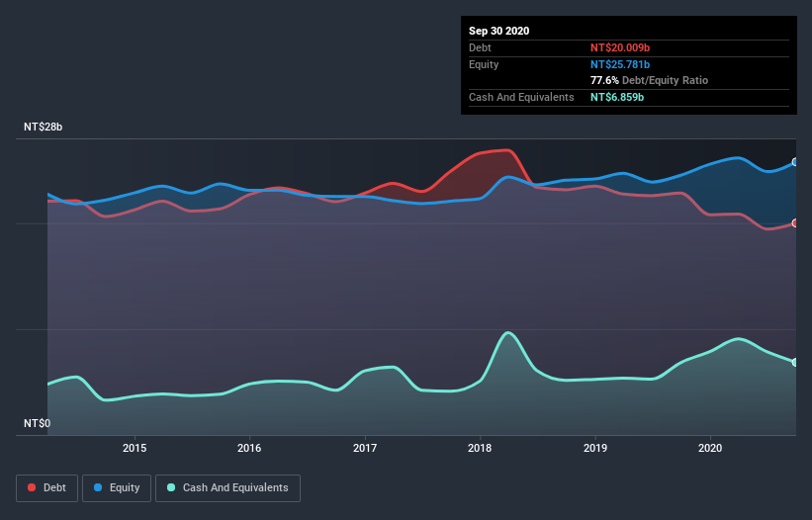The height and width of the screenshot is (520, 812).
Task: Click the red Debt legend dot
Action: click(32, 487)
